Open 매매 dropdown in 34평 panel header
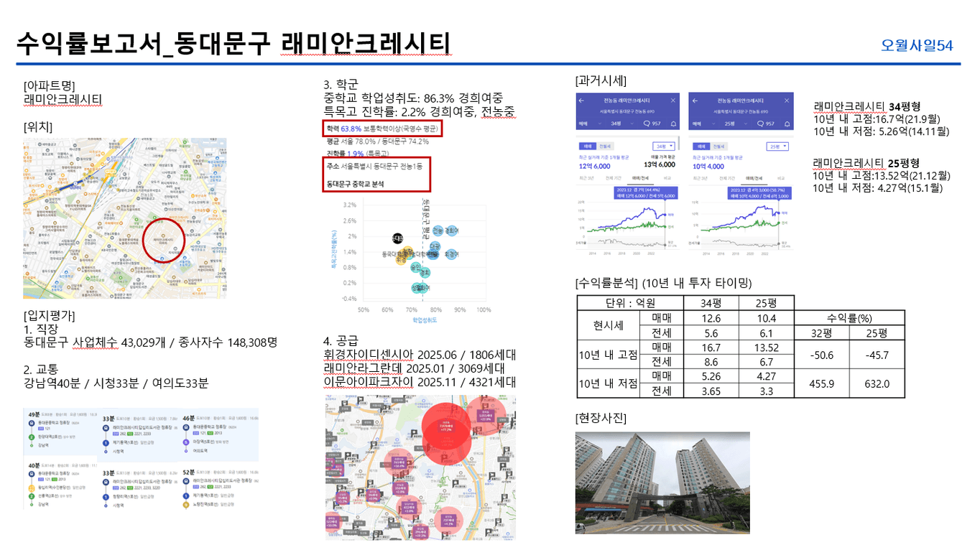The width and height of the screenshot is (980, 550). [591, 123]
